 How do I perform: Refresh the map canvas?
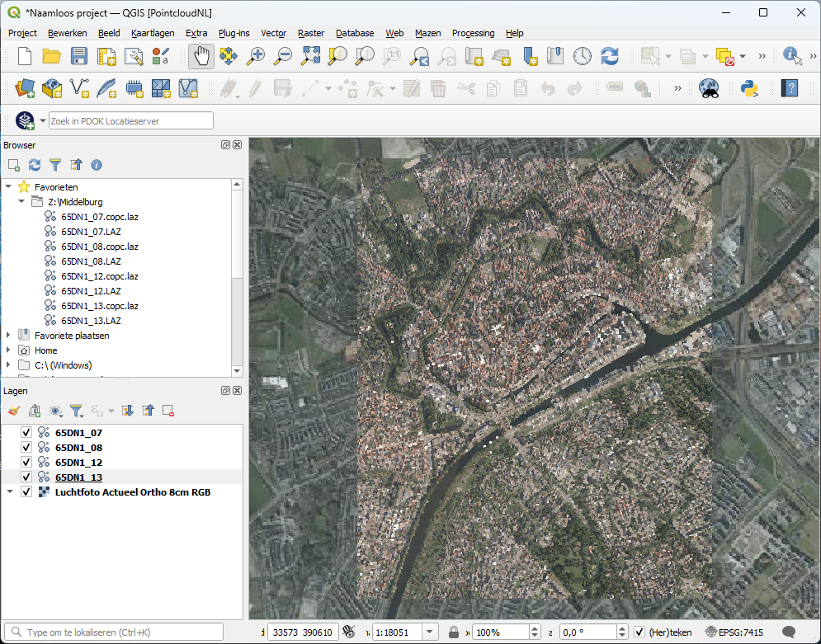pos(609,57)
